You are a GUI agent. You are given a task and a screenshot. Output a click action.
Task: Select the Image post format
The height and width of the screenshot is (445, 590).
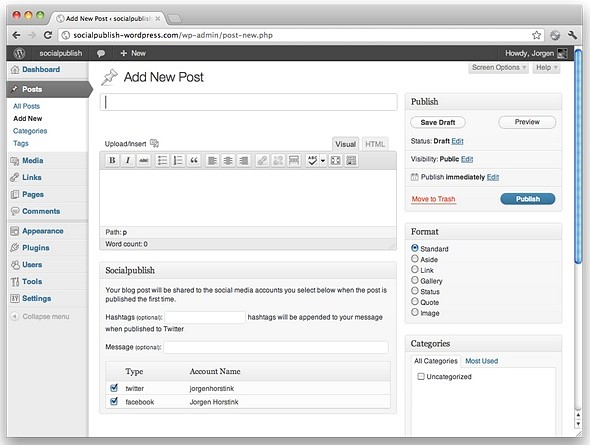(x=415, y=312)
